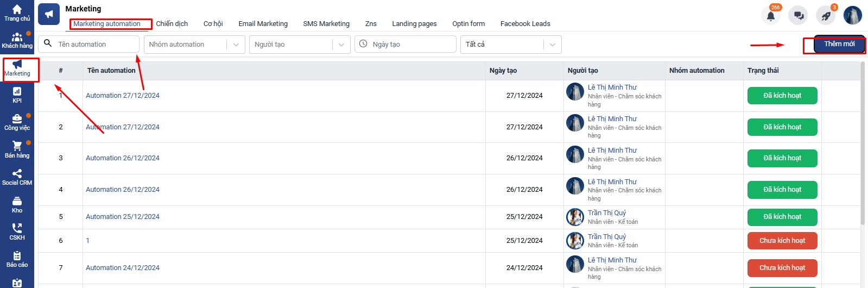Open Khách hàng customers module
The width and height of the screenshot is (868, 288).
point(17,40)
